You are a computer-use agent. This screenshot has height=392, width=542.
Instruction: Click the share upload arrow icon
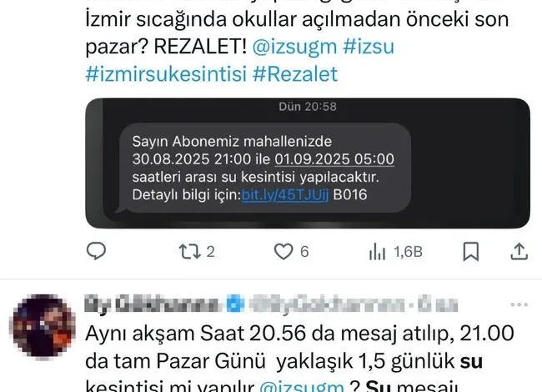pos(519,251)
